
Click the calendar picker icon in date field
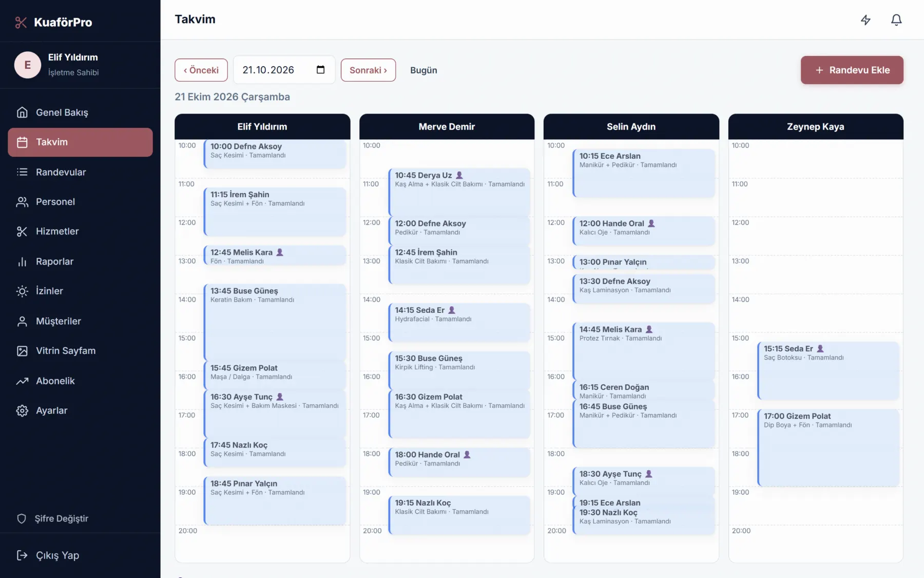coord(321,70)
